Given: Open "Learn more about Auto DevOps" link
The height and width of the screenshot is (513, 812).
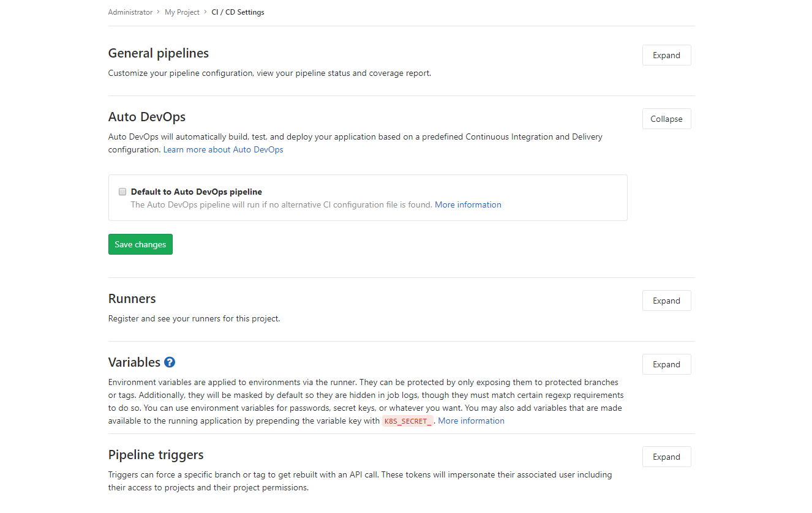Looking at the screenshot, I should tap(223, 149).
